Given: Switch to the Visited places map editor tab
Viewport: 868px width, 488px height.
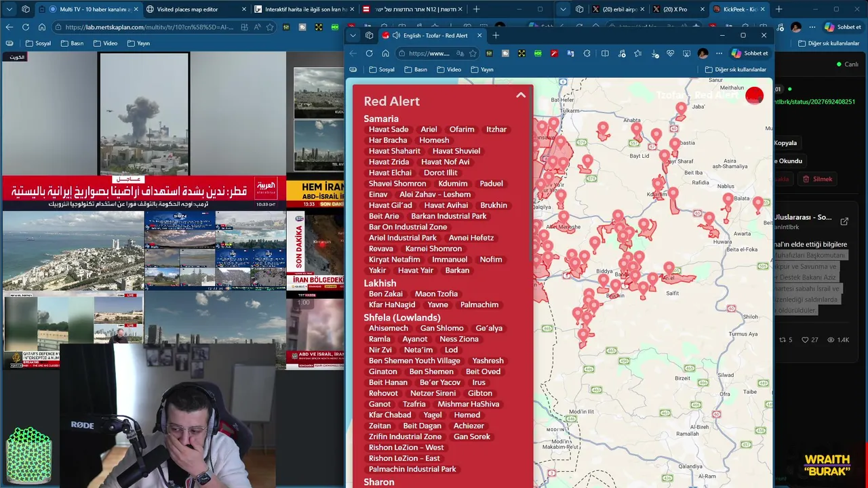Looking at the screenshot, I should (x=195, y=9).
